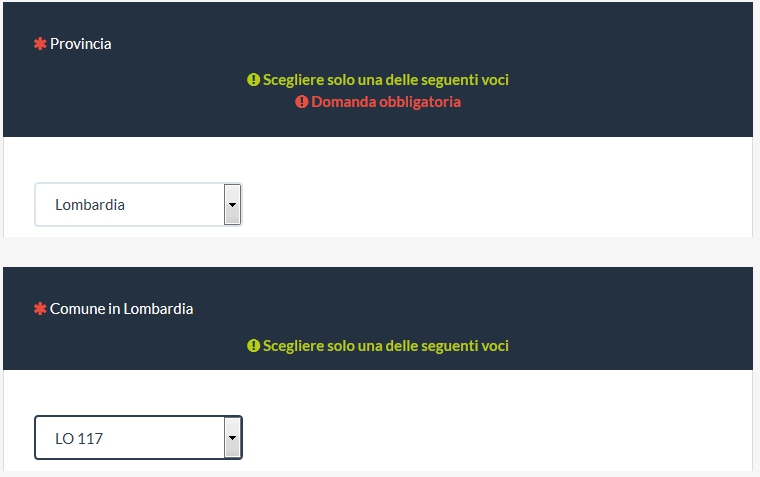760x477 pixels.
Task: Click the red asterisk beside Provincia
Action: (x=40, y=44)
